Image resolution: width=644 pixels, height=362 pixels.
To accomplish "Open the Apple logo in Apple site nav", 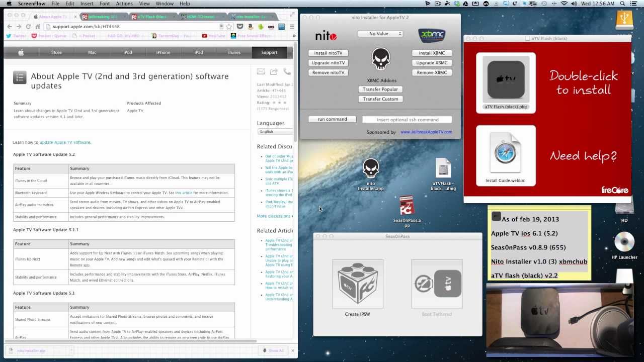I will point(21,52).
